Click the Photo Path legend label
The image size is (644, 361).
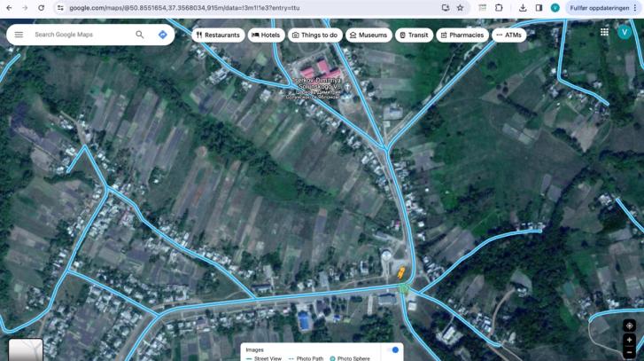coord(310,358)
